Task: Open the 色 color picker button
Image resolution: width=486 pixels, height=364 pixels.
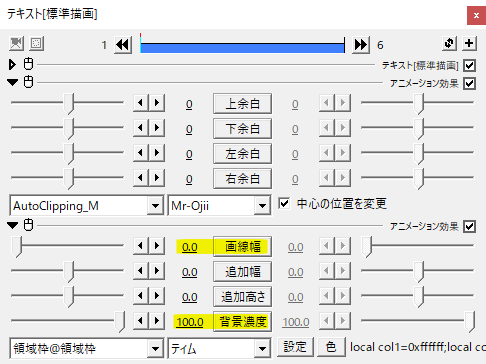Action: 331,347
